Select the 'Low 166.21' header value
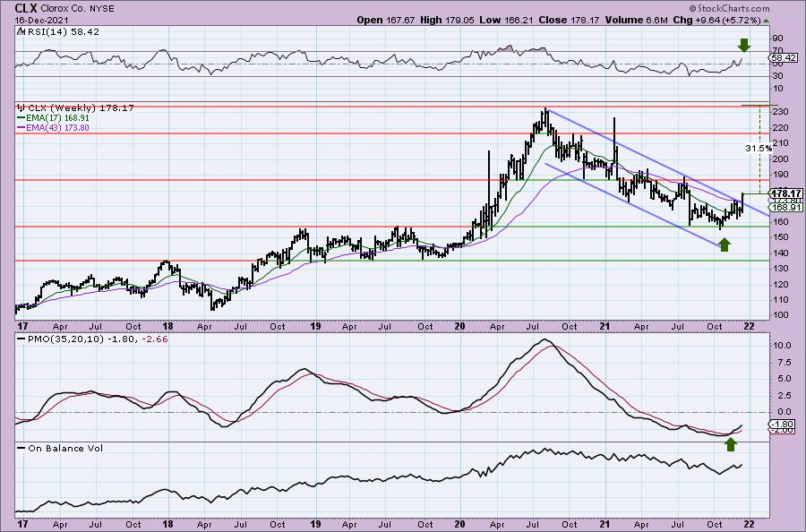Screen dimensions: 806x532 [506, 20]
